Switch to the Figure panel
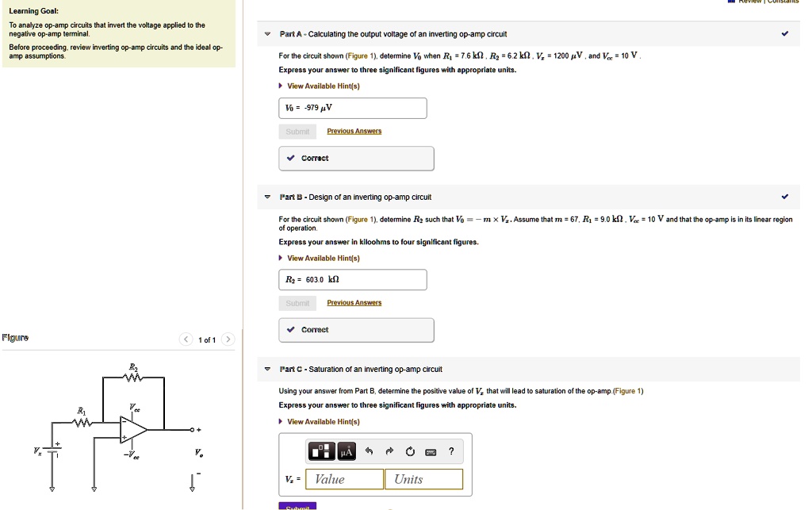 click(x=15, y=337)
